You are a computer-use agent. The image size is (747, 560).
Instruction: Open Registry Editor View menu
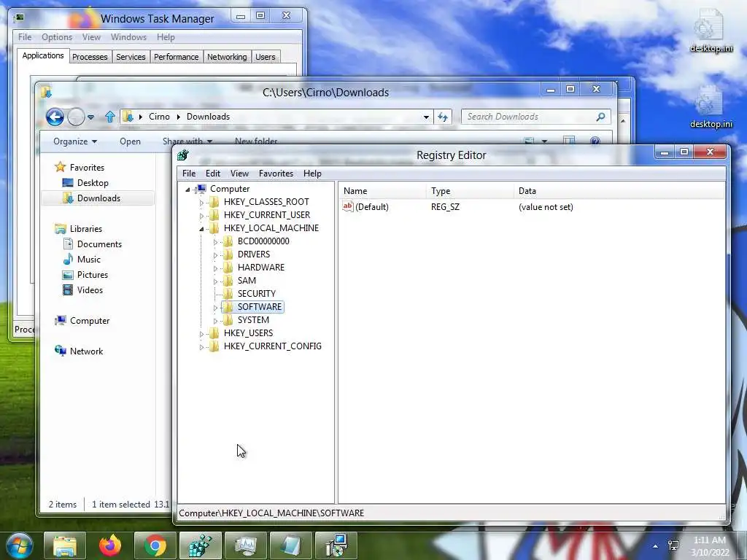click(239, 174)
